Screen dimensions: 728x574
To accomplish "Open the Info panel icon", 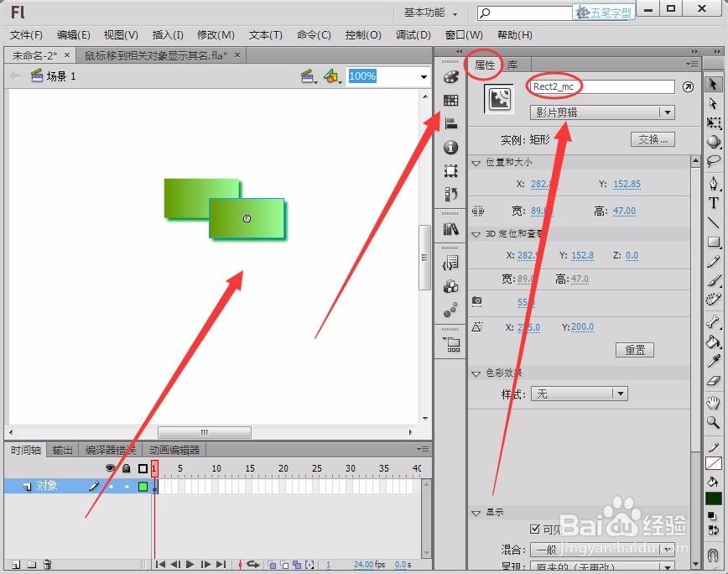I will (450, 147).
